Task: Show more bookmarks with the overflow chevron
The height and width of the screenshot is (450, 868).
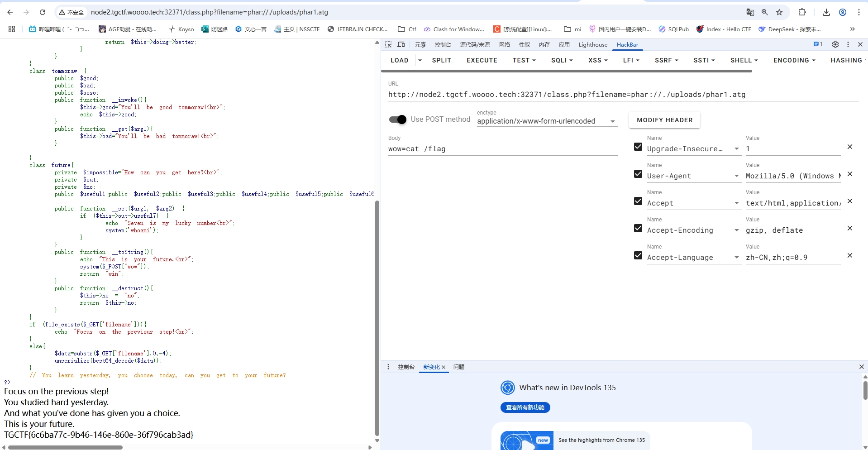Action: coord(853,29)
